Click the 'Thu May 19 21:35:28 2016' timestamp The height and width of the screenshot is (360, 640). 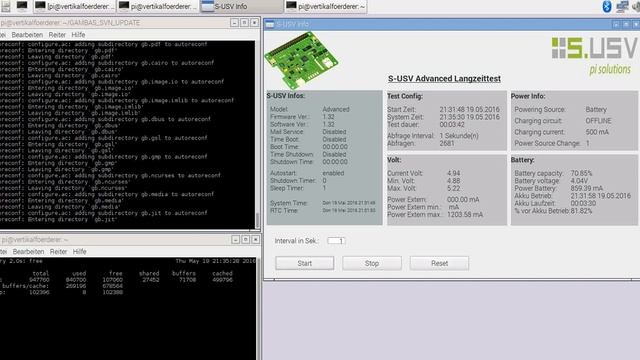tap(216, 261)
